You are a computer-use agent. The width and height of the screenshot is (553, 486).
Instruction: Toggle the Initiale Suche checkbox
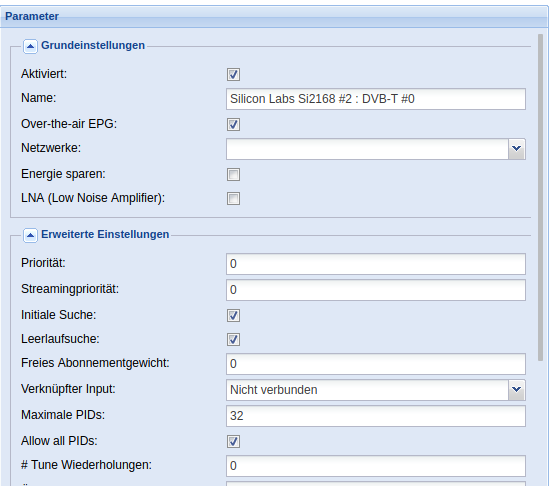coord(233,316)
